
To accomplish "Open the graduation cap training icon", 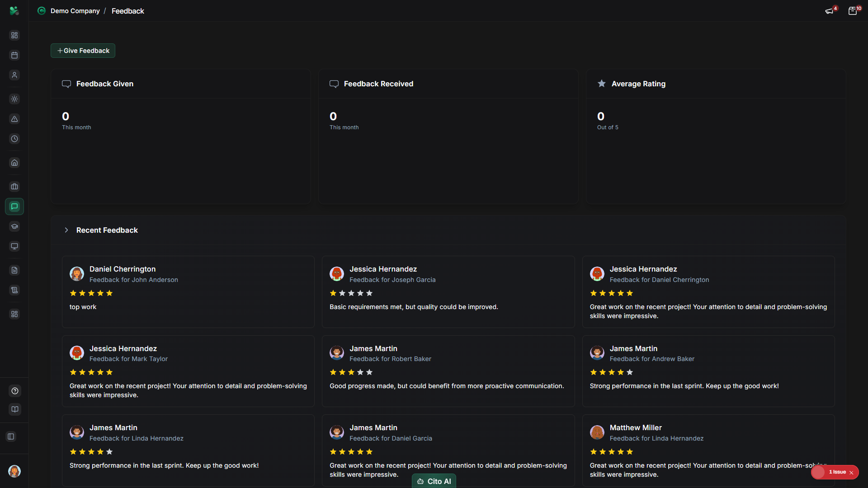I will [14, 226].
